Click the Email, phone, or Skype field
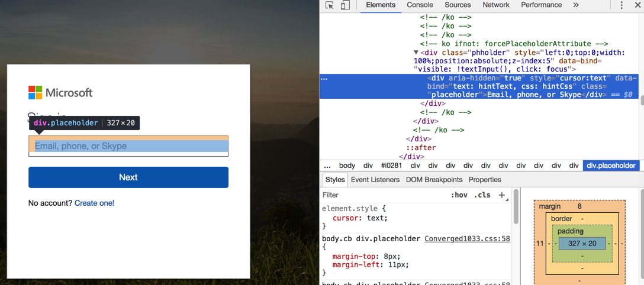Image resolution: width=644 pixels, height=285 pixels. pos(128,146)
